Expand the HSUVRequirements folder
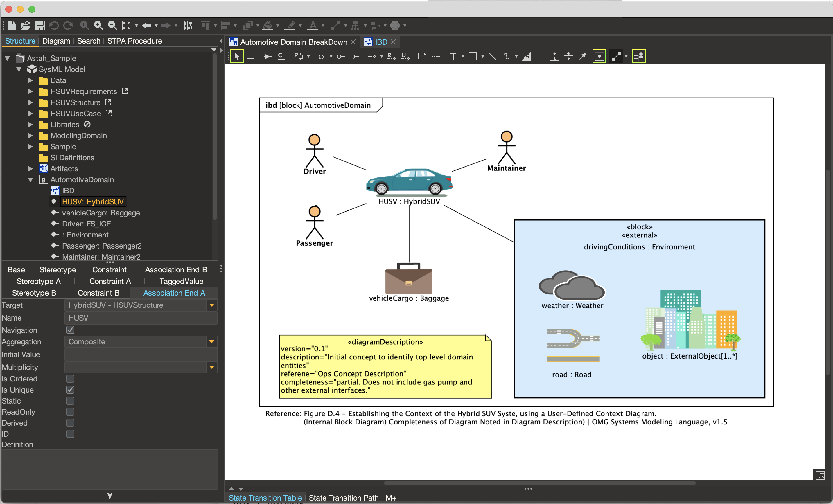 tap(31, 91)
